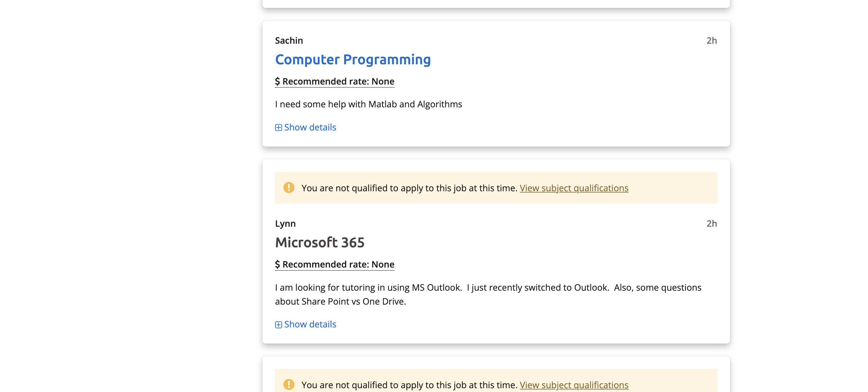
Task: Click student name Lynn
Action: point(285,224)
